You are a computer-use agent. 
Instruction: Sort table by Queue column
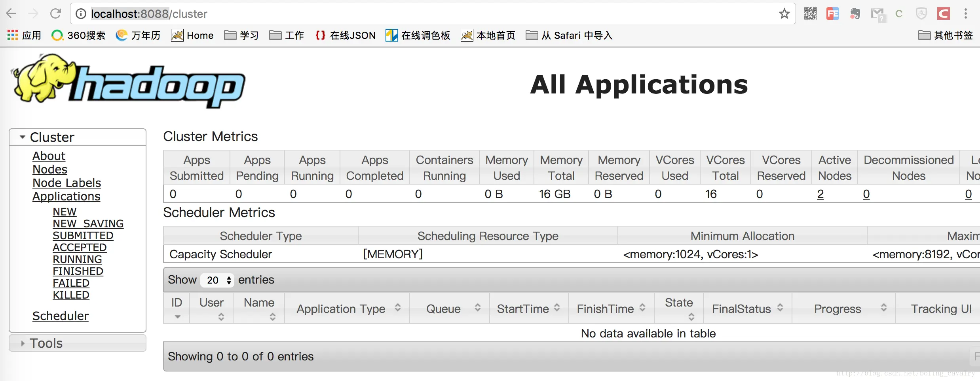450,308
